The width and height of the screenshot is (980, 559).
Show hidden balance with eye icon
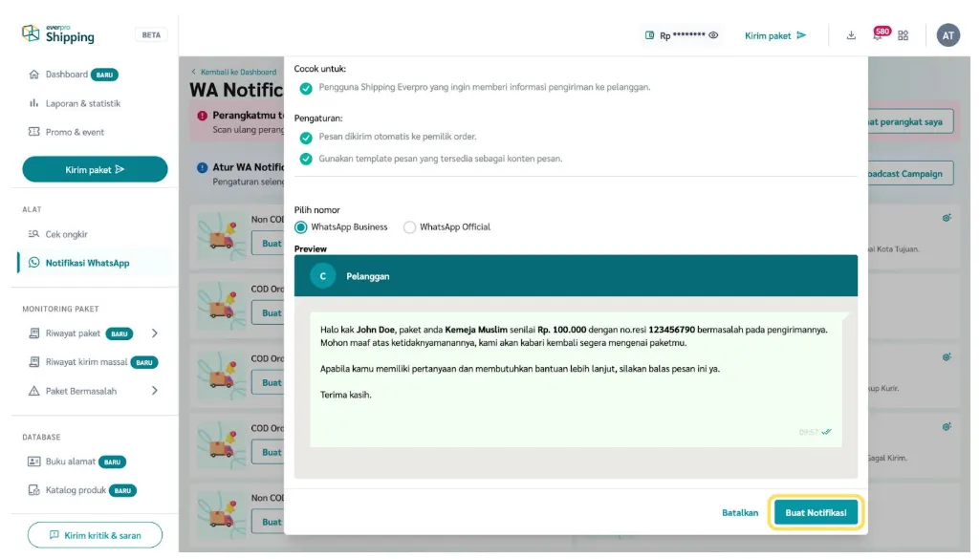click(713, 35)
